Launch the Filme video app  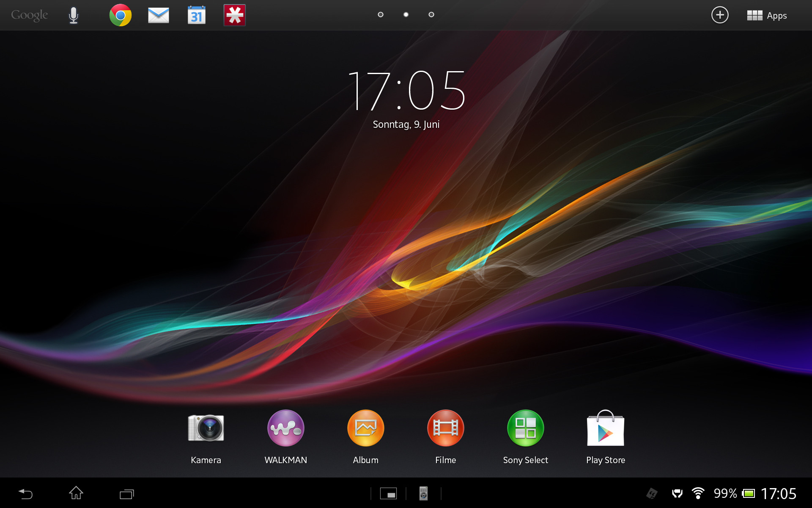tap(446, 437)
